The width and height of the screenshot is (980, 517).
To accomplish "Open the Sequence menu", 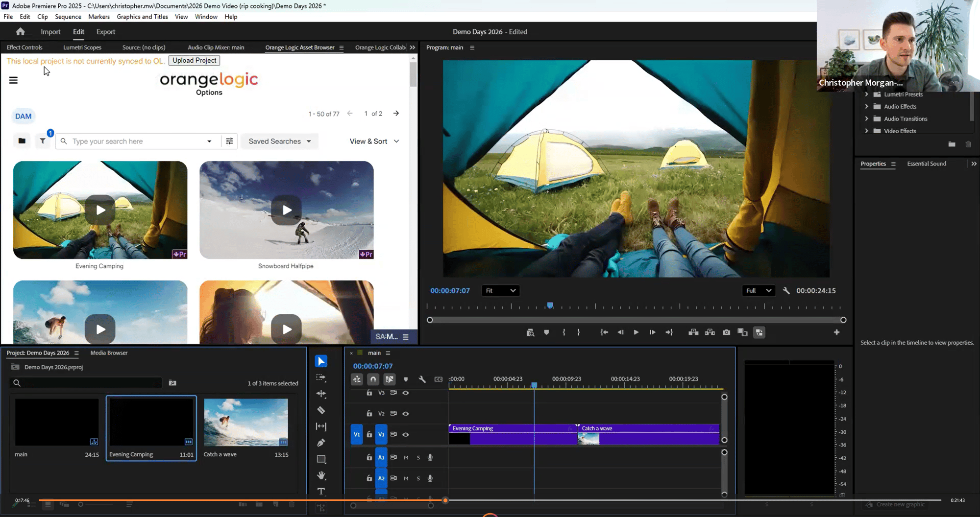I will pos(68,17).
